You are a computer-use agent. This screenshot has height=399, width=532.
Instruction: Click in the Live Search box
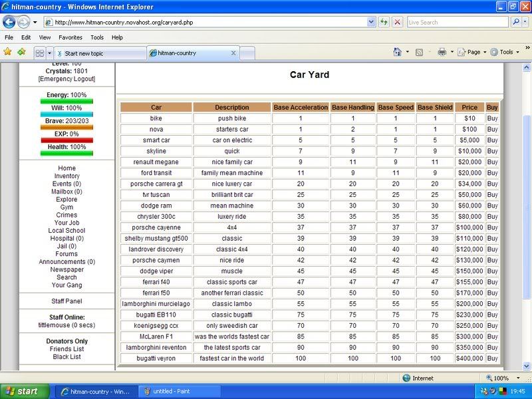(458, 22)
